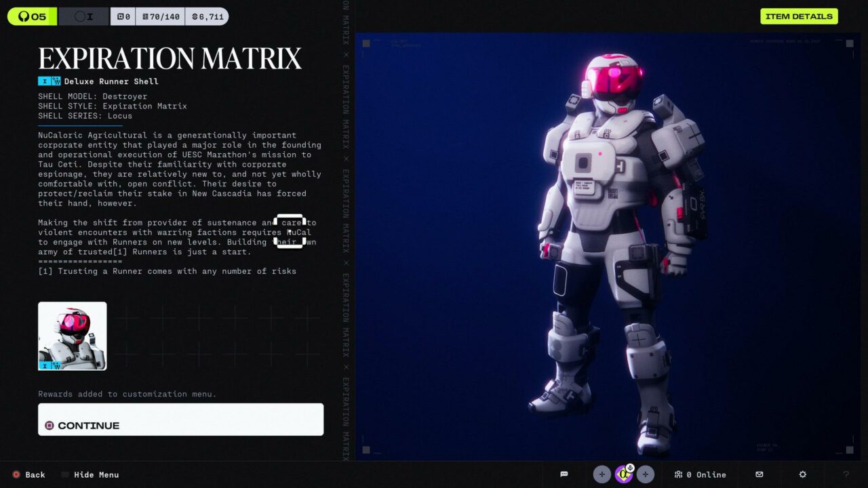Click the purple player avatar icon
This screenshot has height=488, width=868.
click(x=623, y=475)
